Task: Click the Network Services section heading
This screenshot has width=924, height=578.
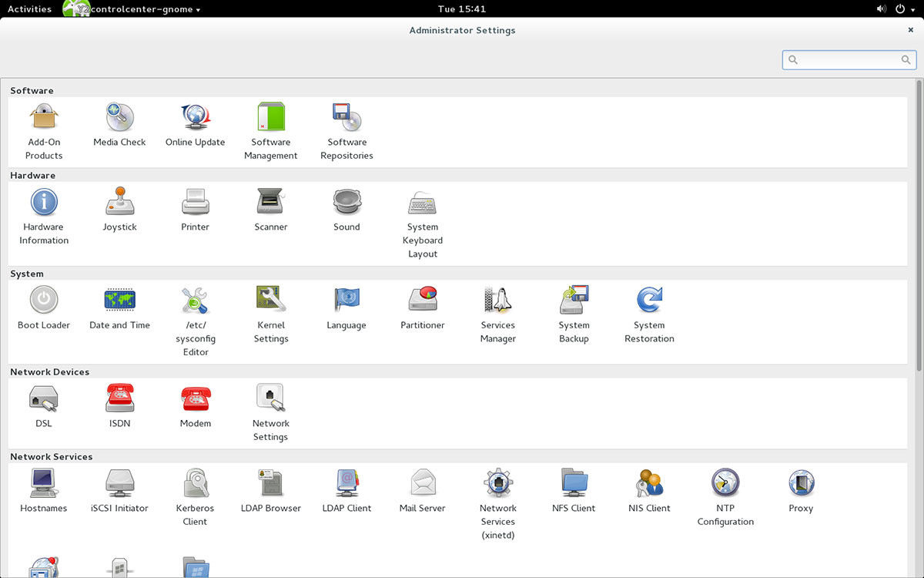Action: point(52,456)
